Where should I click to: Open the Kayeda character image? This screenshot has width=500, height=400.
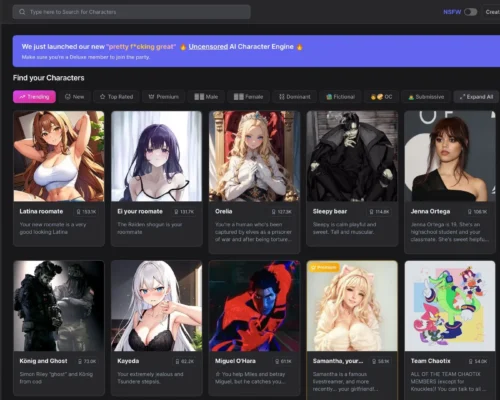click(156, 306)
